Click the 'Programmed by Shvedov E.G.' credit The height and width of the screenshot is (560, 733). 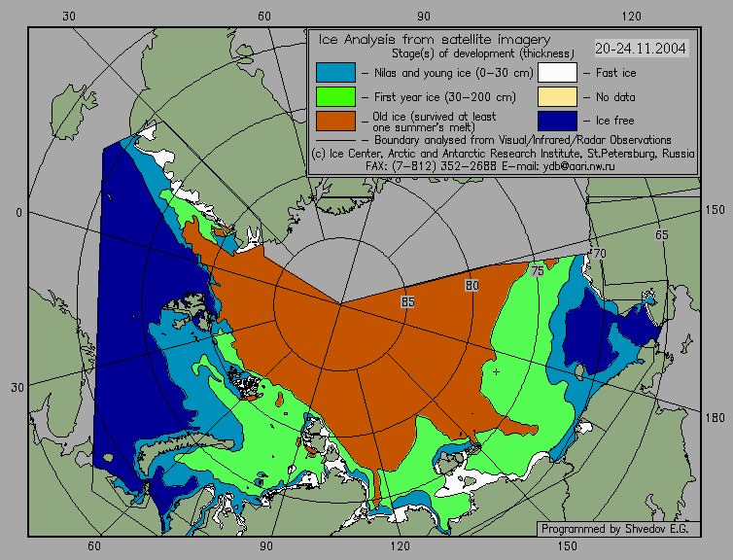click(x=614, y=529)
